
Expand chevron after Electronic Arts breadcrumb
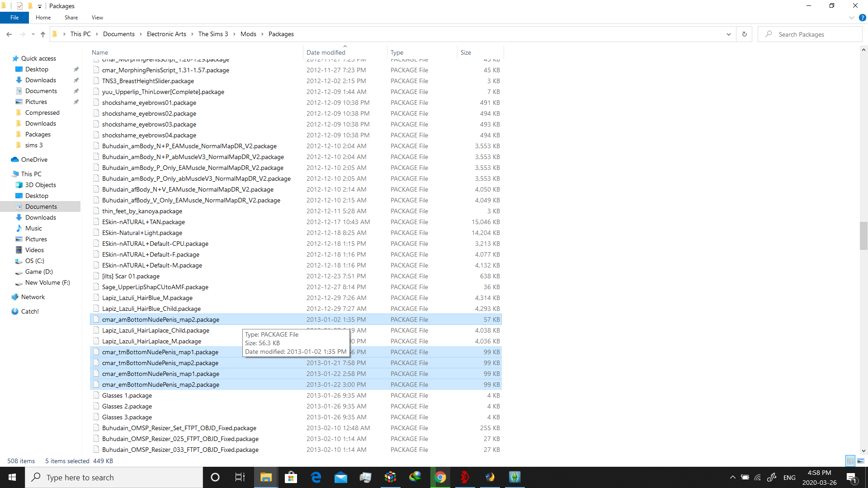192,34
